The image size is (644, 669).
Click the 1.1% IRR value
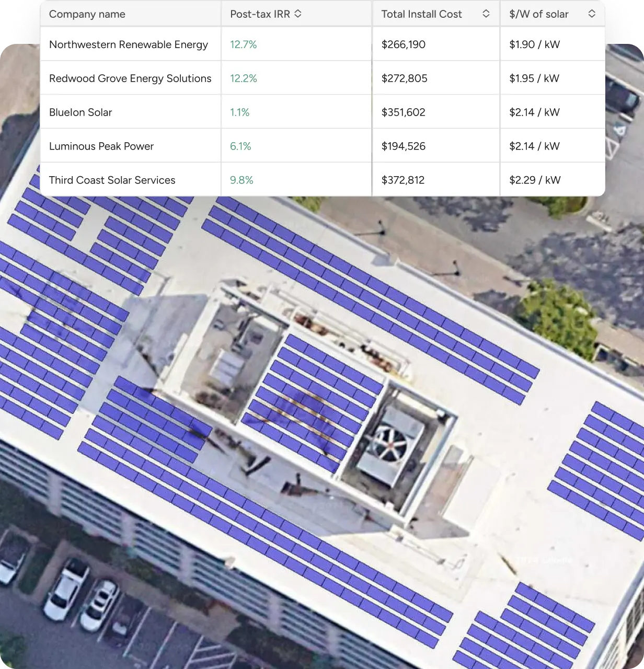point(240,112)
